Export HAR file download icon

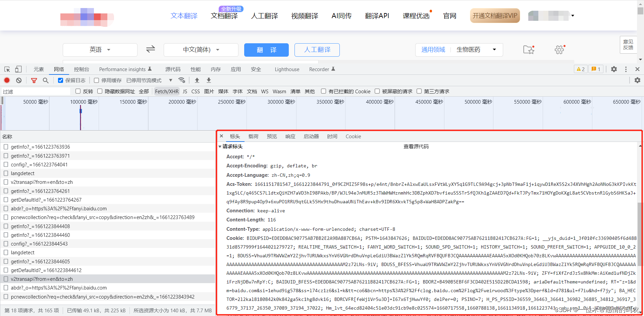(x=209, y=80)
